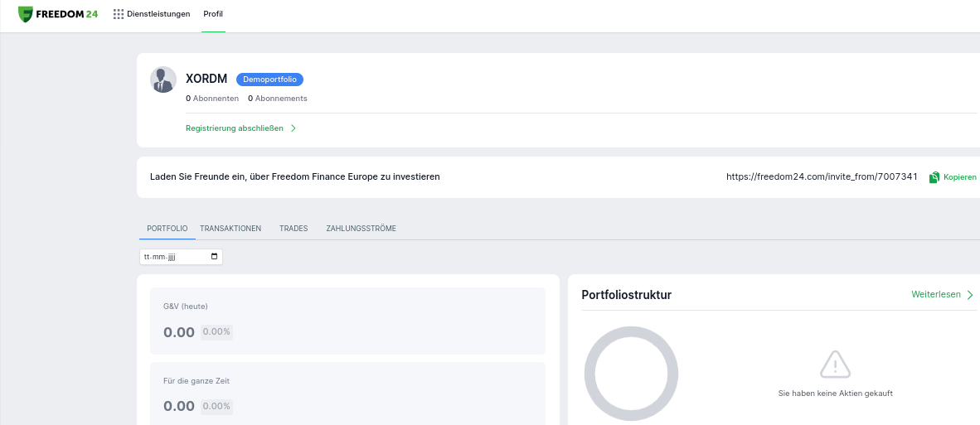Screen dimensions: 980x425
Task: Click the XORDM profile avatar
Action: (x=163, y=80)
